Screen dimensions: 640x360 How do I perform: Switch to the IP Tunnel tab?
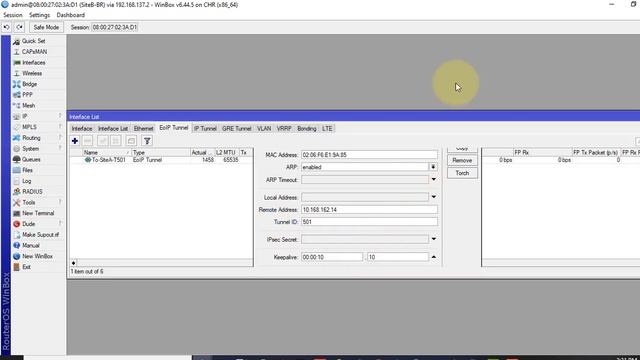(205, 129)
